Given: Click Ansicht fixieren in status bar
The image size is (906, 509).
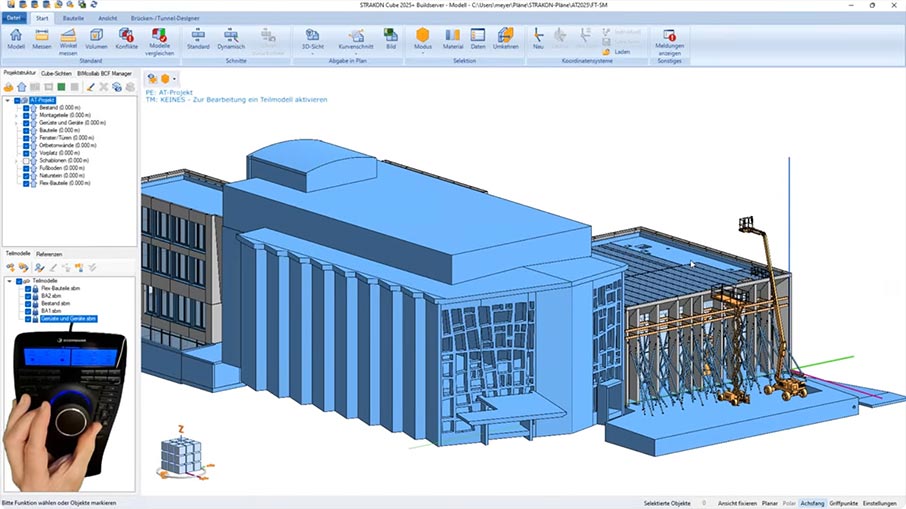Looking at the screenshot, I should point(737,504).
